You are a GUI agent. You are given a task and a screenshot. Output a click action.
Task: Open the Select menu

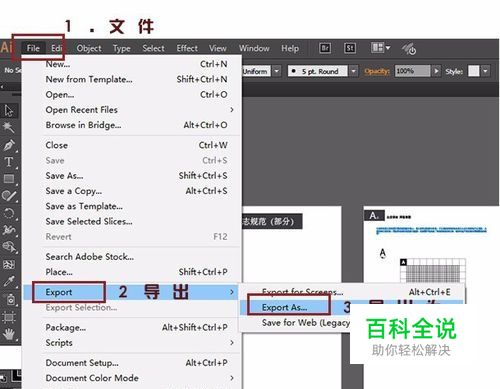(x=153, y=49)
